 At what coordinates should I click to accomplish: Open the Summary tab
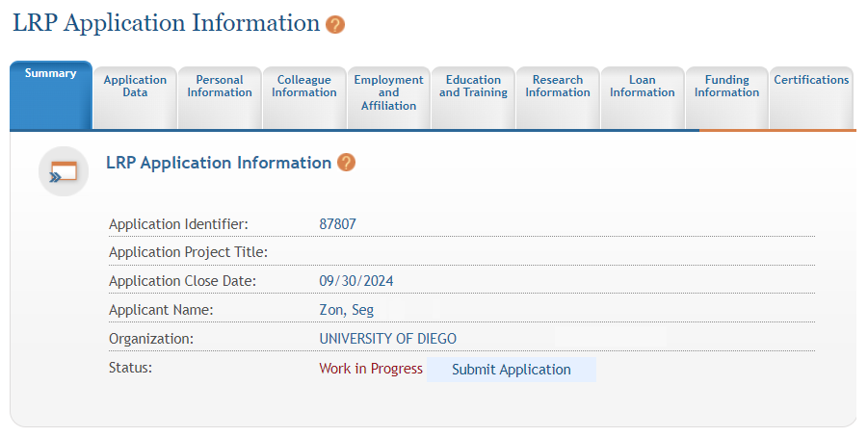[51, 95]
